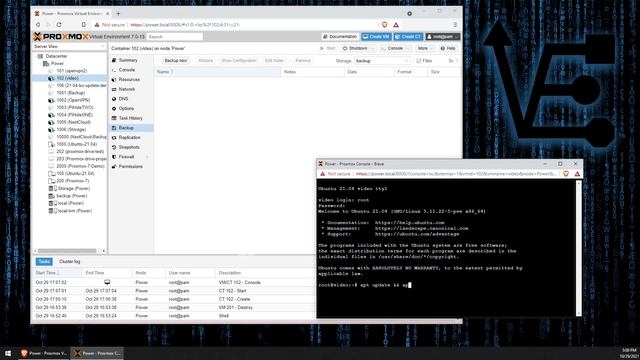Select container 1005 (NextCloud) in the tree

[73, 122]
